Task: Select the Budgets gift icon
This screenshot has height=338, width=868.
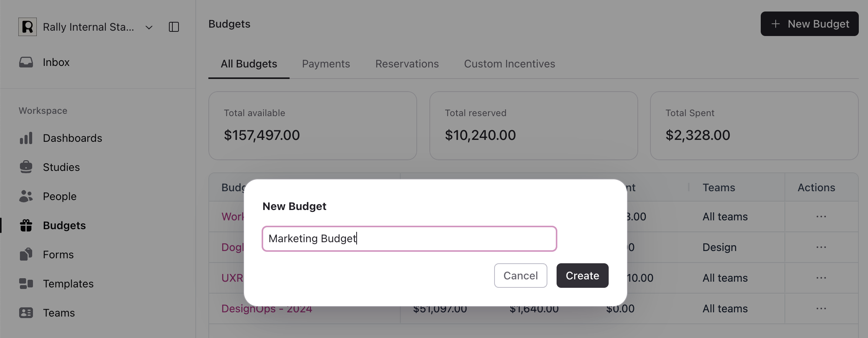Action: (26, 225)
